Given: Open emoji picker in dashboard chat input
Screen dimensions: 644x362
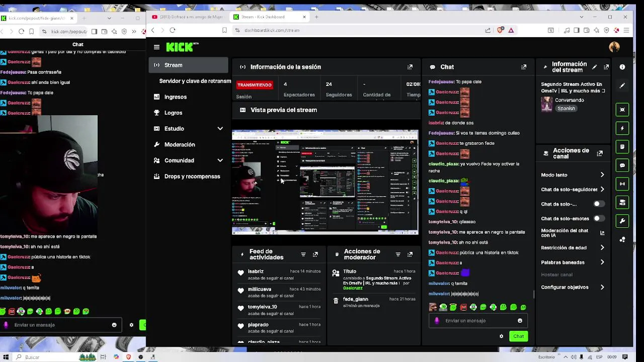Looking at the screenshot, I should point(520,321).
